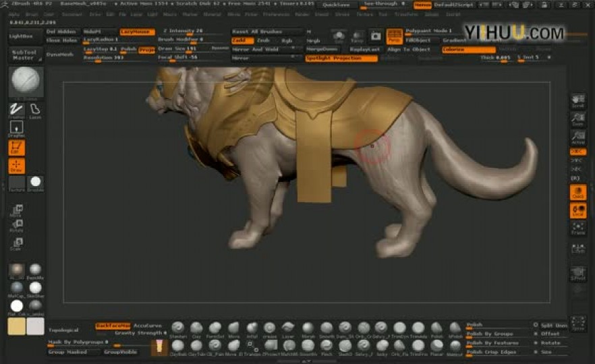The image size is (595, 364).
Task: Click the DynaMesh button
Action: point(60,55)
